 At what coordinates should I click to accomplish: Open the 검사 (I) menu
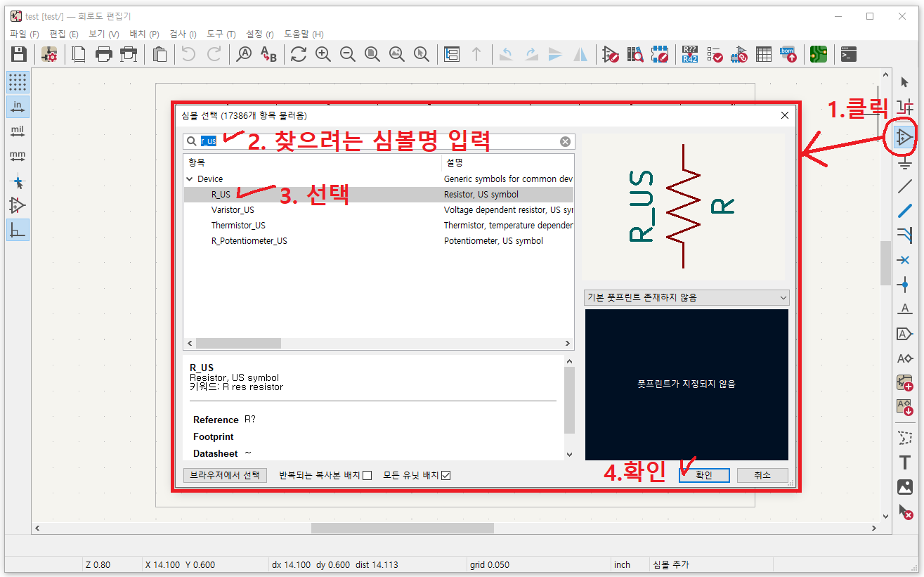coord(183,34)
